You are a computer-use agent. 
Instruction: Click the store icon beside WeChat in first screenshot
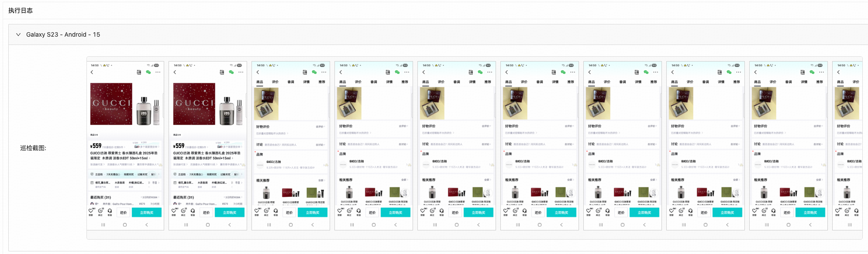coord(139,72)
